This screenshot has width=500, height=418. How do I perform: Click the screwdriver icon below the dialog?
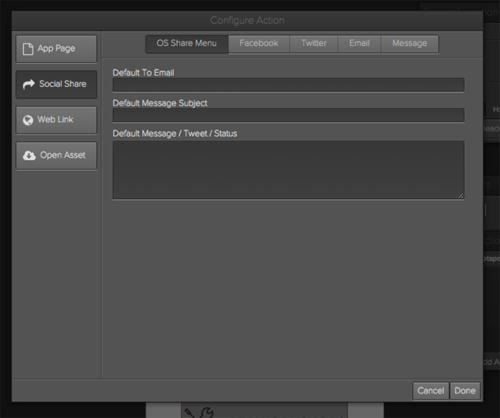coord(191,413)
